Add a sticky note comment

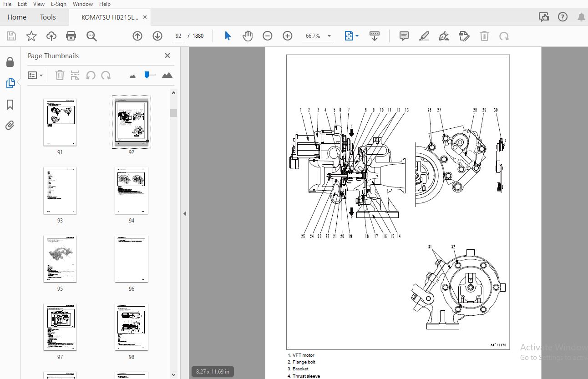pos(404,36)
